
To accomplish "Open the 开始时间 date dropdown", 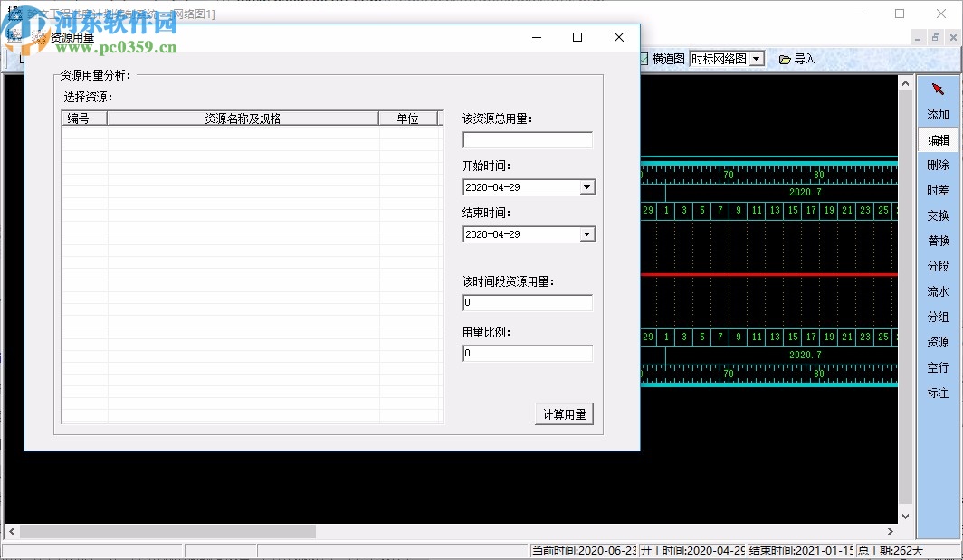I will point(587,187).
